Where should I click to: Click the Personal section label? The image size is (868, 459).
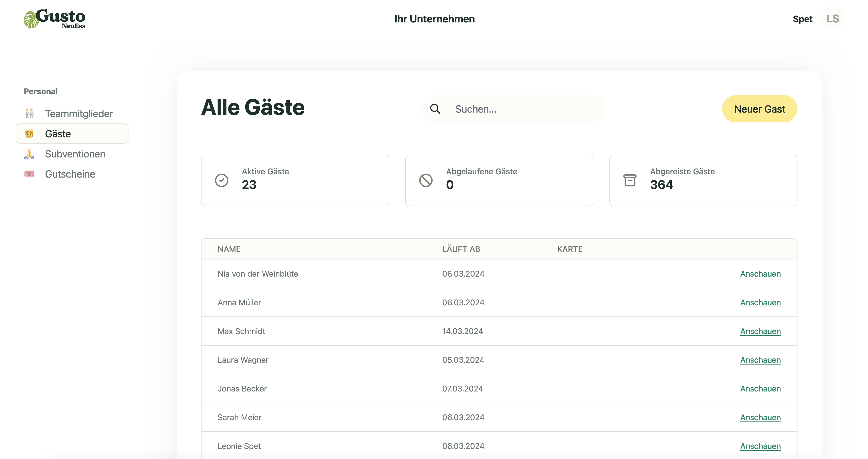click(x=41, y=91)
